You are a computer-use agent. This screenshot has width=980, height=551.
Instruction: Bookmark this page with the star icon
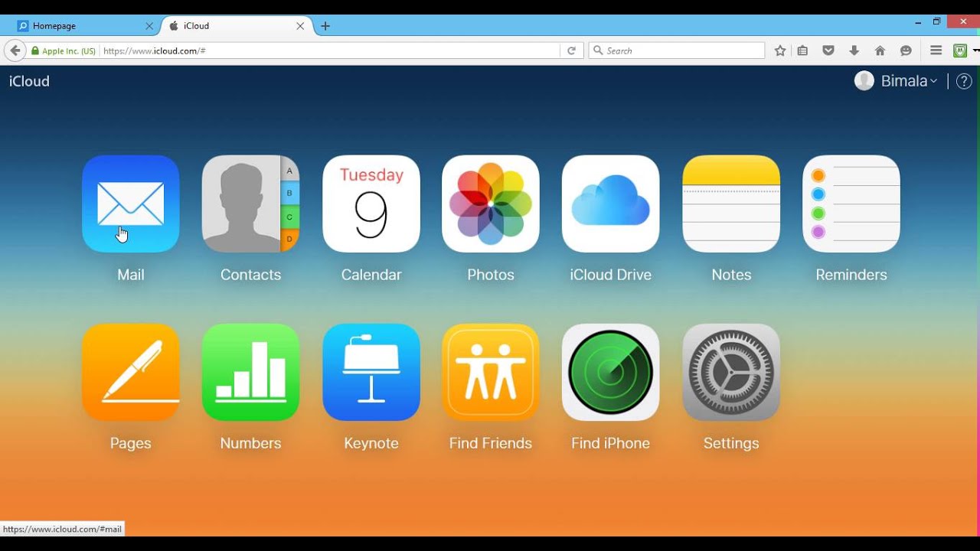click(x=780, y=51)
